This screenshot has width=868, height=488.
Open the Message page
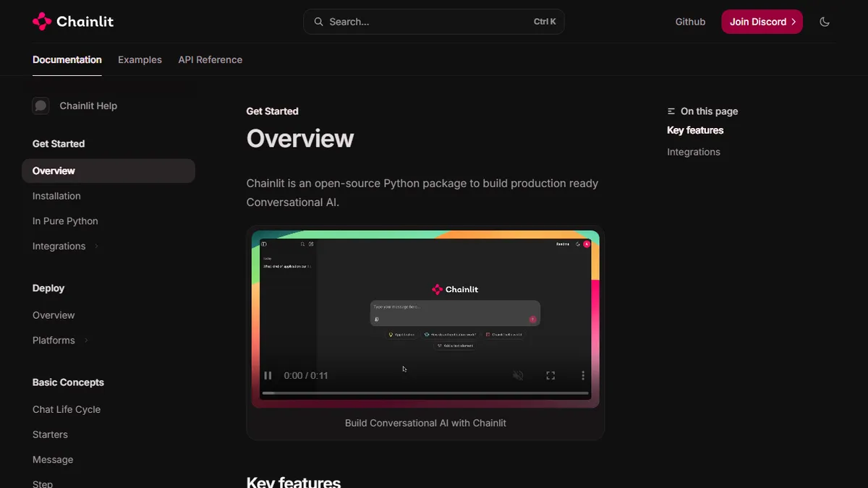click(53, 460)
